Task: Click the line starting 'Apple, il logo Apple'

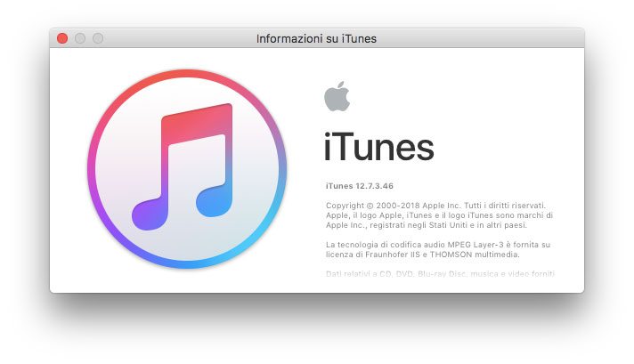Action: coord(439,215)
